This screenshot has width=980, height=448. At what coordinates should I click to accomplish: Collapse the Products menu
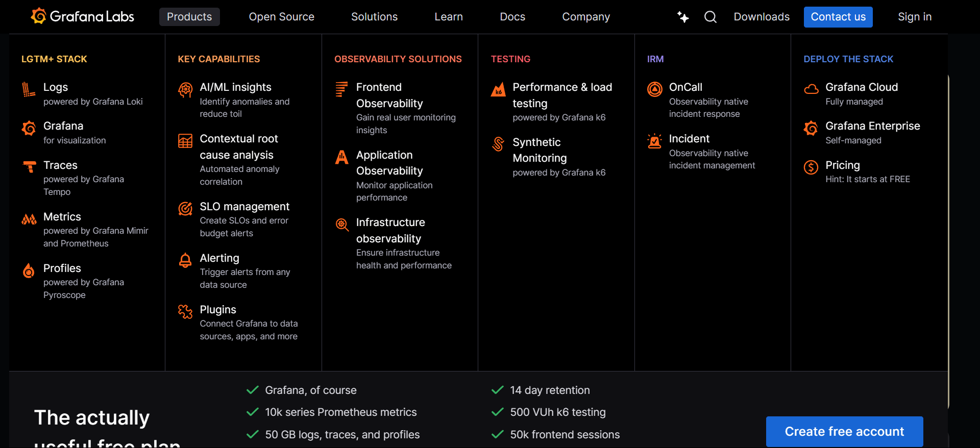(189, 17)
